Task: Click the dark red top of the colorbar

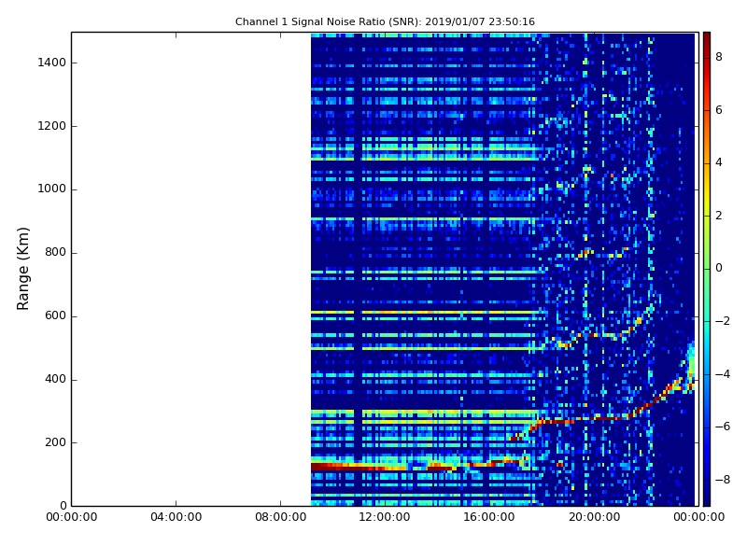Action: [x=707, y=40]
